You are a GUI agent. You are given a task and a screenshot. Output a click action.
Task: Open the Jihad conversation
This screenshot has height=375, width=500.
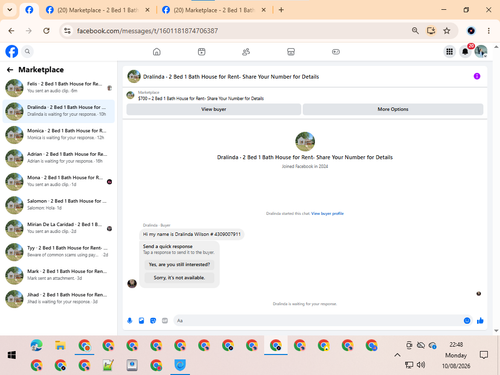pyautogui.click(x=59, y=298)
